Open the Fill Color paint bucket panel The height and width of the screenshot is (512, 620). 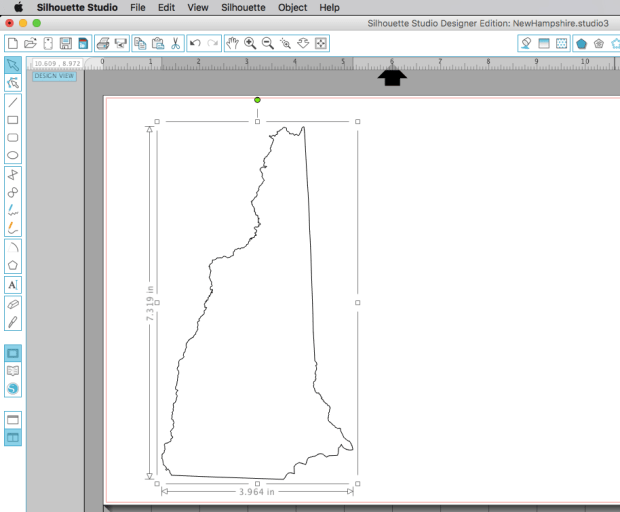(526, 44)
